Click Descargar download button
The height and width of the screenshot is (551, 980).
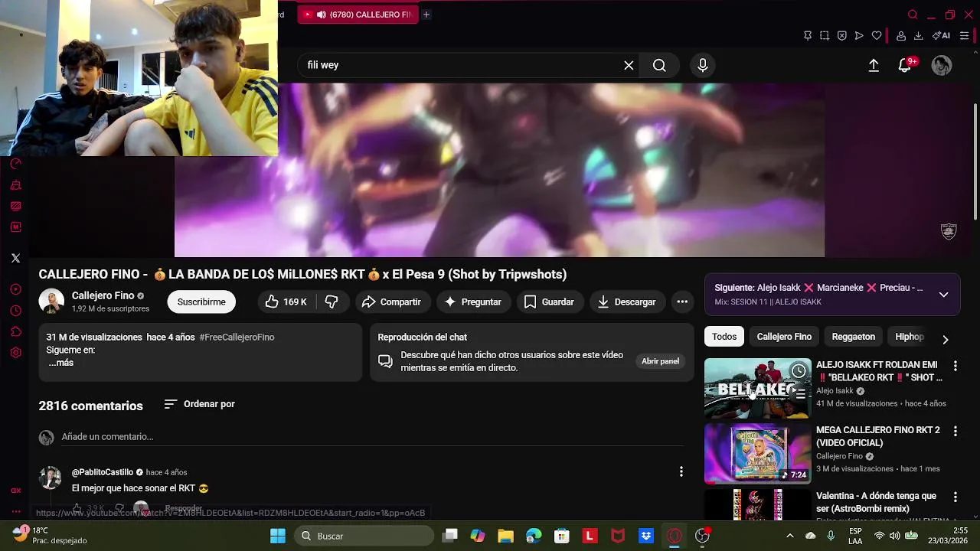pos(626,302)
